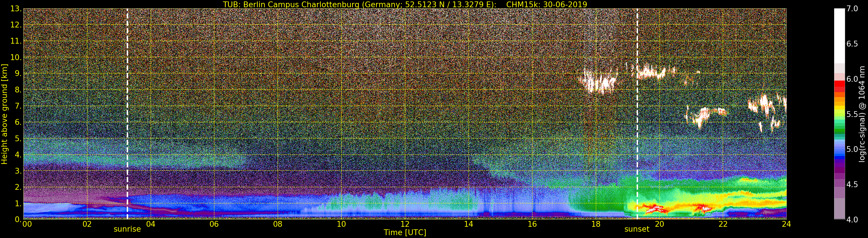Viewport: 868px width, 238px height.
Task: Click the height axis tick '7.'
Action: pyautogui.click(x=18, y=106)
